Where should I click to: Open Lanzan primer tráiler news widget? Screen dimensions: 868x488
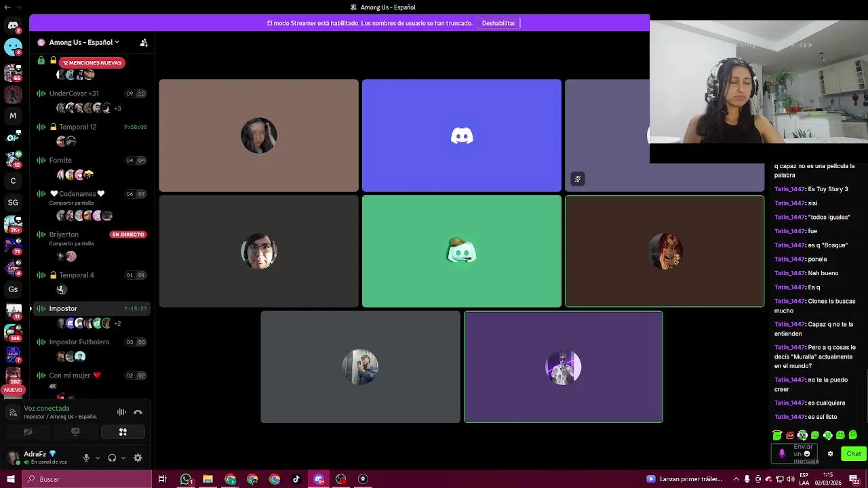click(x=685, y=479)
